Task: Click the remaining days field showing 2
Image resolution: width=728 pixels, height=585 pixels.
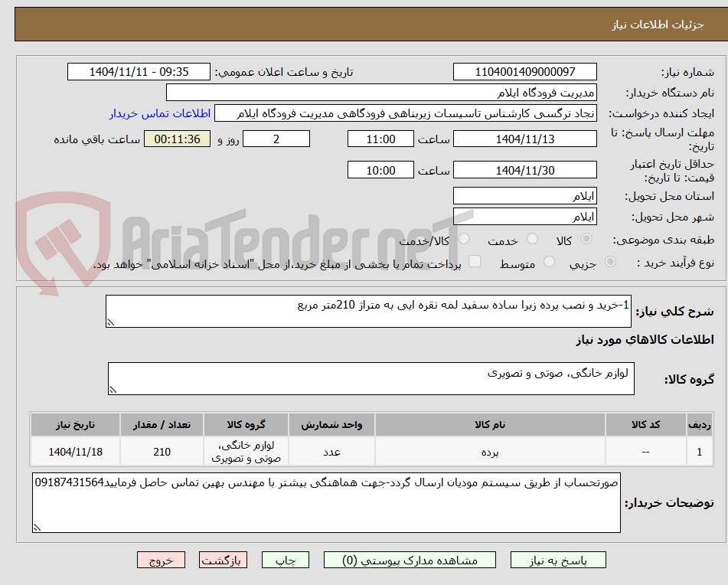Action: click(x=276, y=139)
